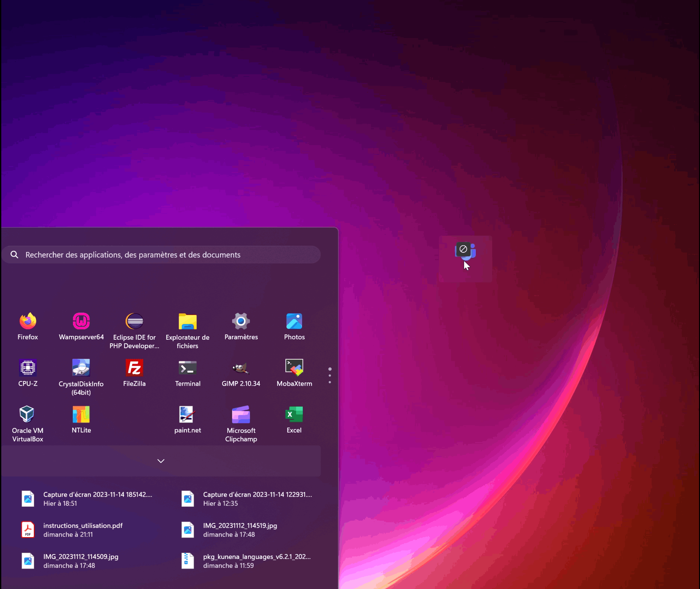Click the search magnifier icon
The image size is (700, 589).
[14, 255]
